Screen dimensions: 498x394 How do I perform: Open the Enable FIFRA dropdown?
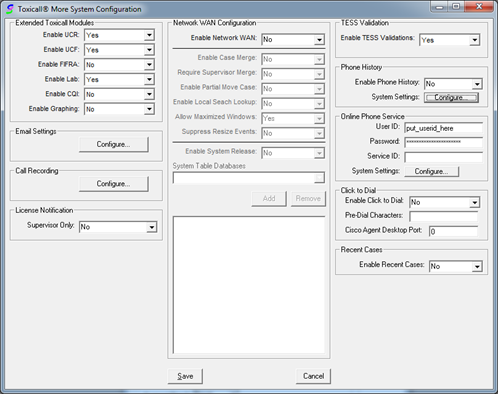pyautogui.click(x=119, y=65)
